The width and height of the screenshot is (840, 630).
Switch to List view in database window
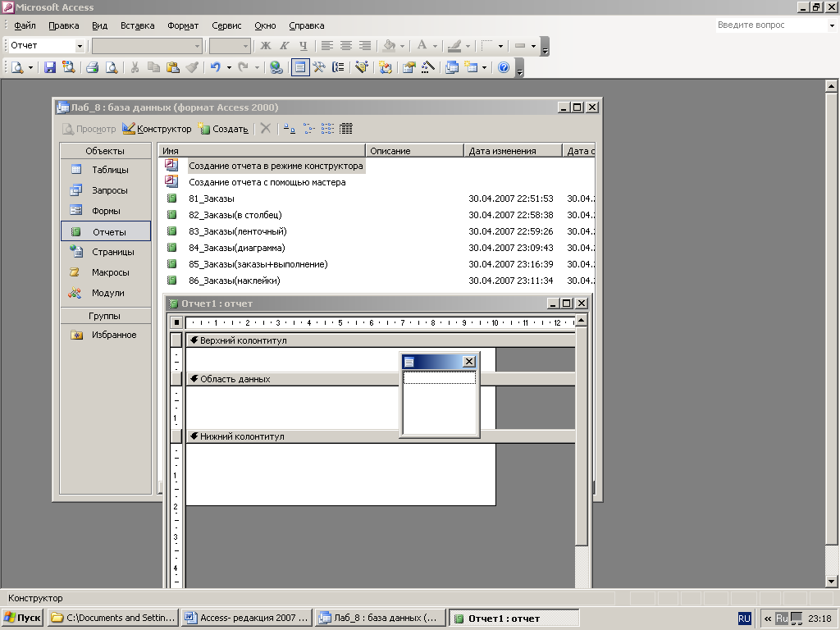(x=327, y=129)
